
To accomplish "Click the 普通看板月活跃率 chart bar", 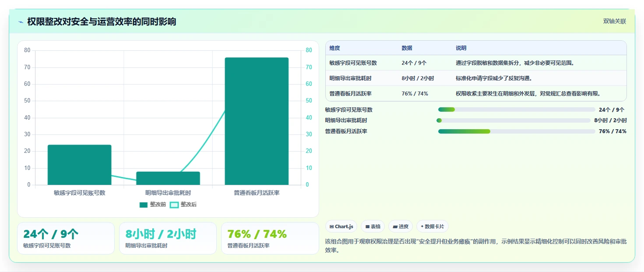I will point(257,121).
